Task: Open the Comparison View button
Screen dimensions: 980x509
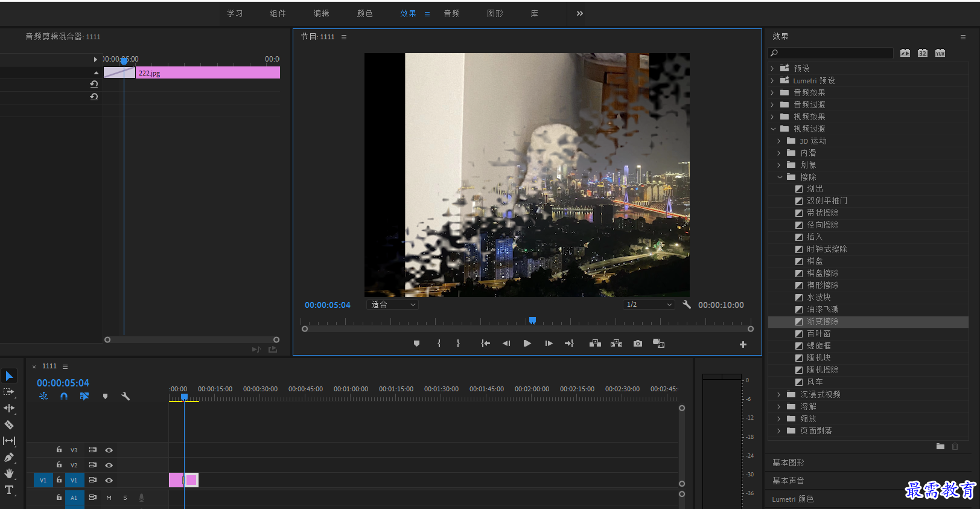Action: [x=658, y=344]
